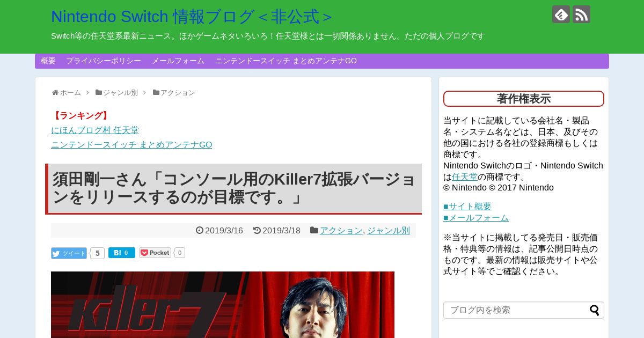Save article with Pocket button
This screenshot has height=338, width=644.
155,253
